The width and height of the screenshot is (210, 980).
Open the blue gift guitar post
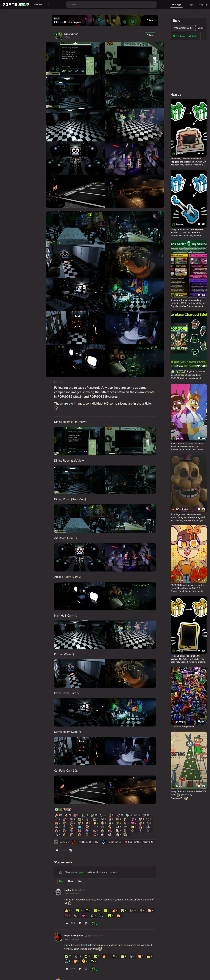[x=189, y=198]
